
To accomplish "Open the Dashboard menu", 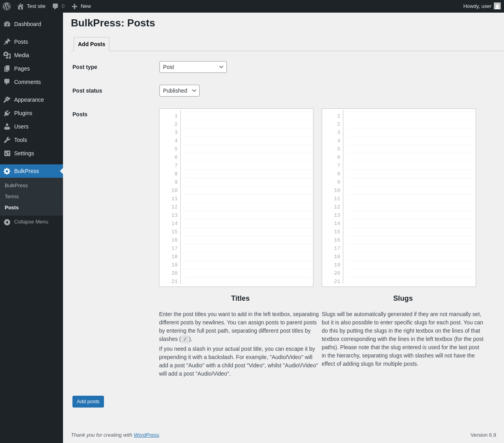I will [x=31, y=24].
